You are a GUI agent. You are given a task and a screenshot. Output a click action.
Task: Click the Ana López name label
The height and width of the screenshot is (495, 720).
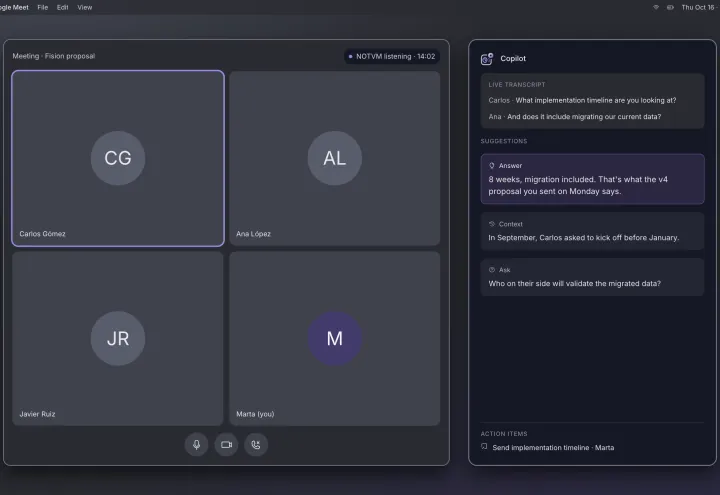tap(253, 234)
